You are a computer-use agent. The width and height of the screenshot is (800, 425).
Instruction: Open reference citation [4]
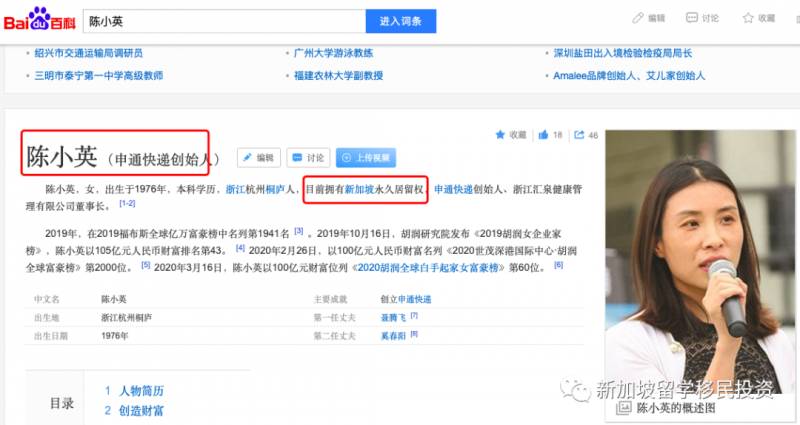tap(240, 248)
